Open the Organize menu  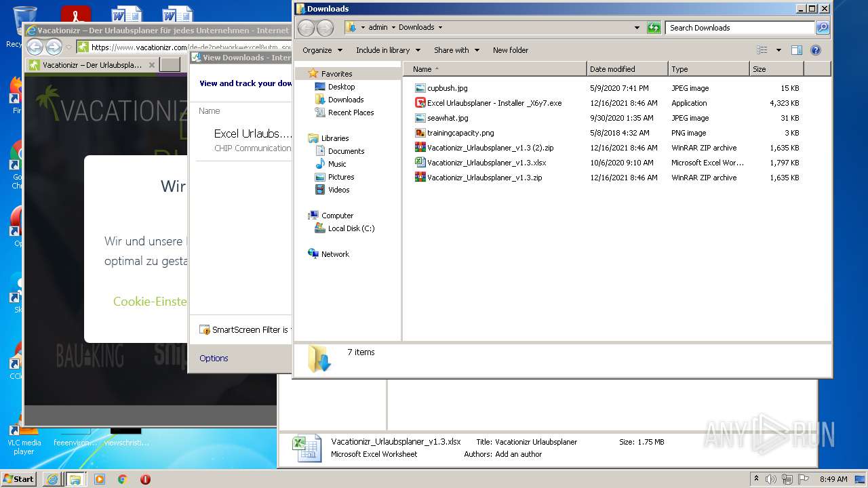click(x=321, y=50)
